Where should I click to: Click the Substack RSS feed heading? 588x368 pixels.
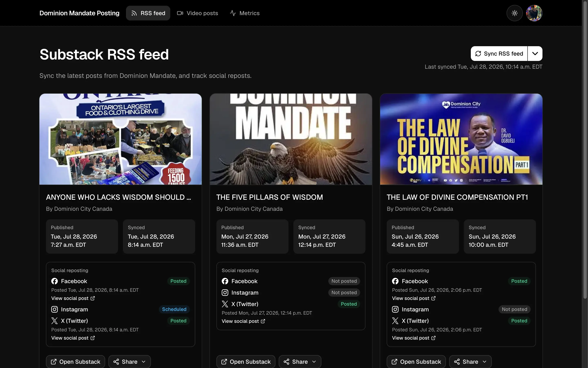pos(104,54)
